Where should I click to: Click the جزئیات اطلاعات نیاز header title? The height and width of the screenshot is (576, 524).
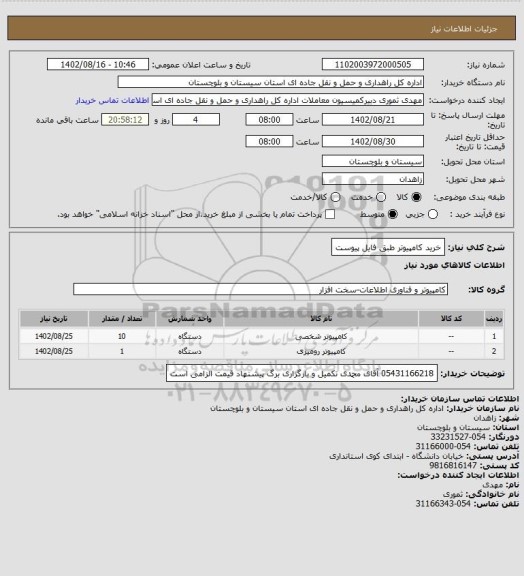(x=464, y=29)
